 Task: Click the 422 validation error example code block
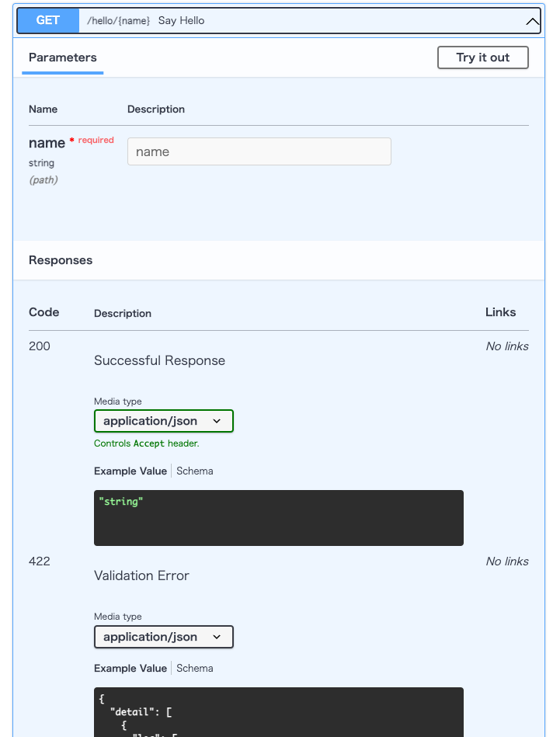(x=278, y=712)
